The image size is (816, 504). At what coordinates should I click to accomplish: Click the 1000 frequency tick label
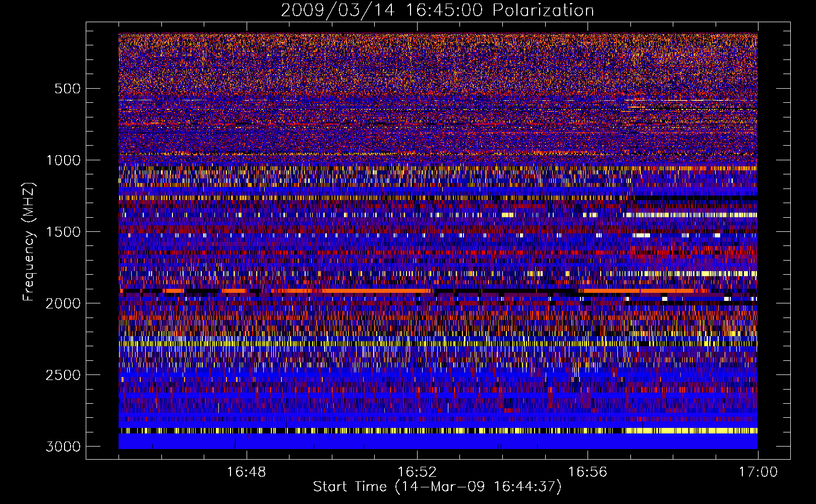pos(64,160)
